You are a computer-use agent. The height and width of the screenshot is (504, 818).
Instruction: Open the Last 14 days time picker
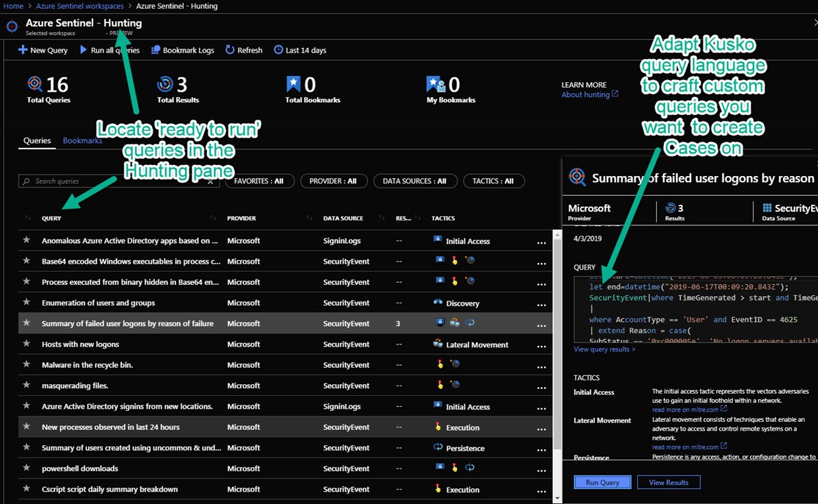pos(300,50)
